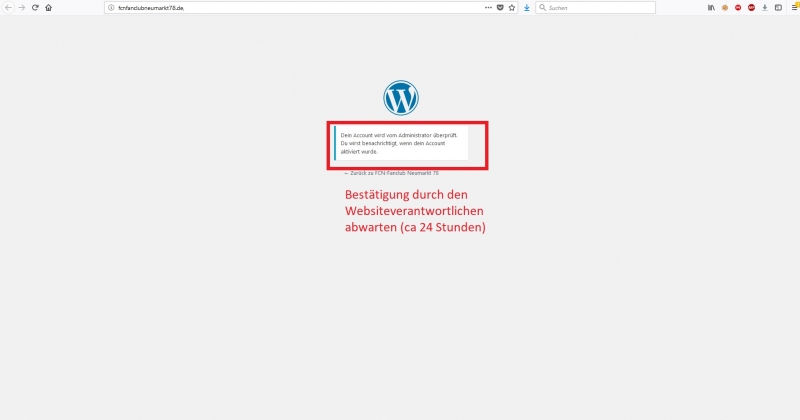Image resolution: width=800 pixels, height=420 pixels.
Task: Toggle the sidebar view icon
Action: click(778, 8)
